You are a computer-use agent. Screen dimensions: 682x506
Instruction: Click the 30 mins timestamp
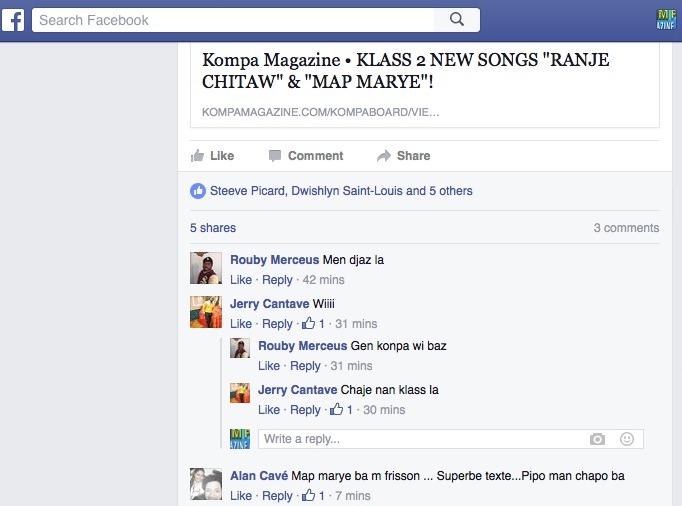[384, 410]
